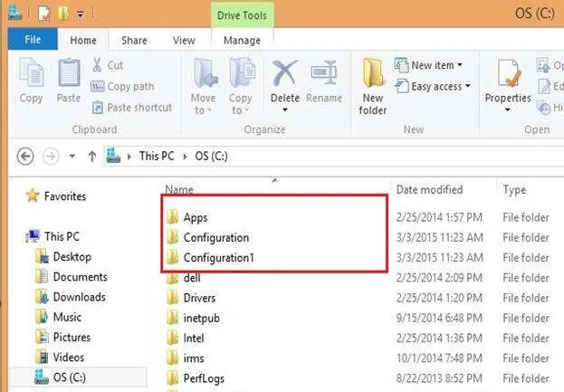
Task: Go up one level with Up arrow
Action: [92, 156]
